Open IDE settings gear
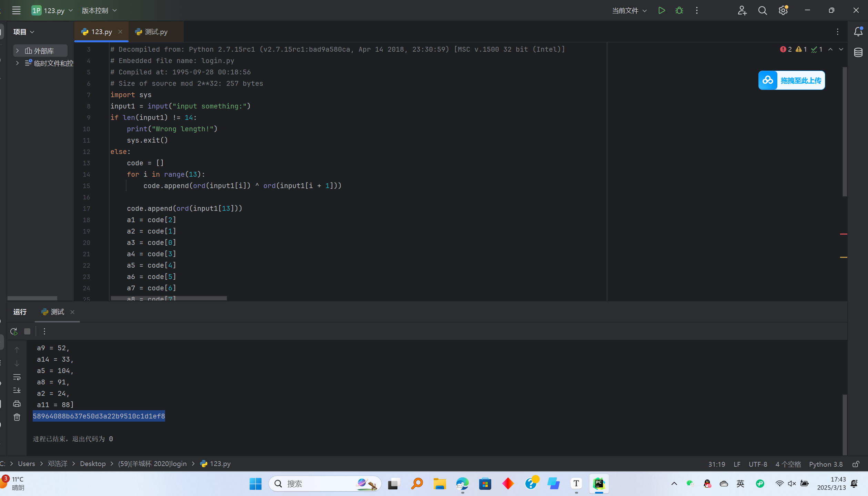This screenshot has height=496, width=868. [x=783, y=10]
